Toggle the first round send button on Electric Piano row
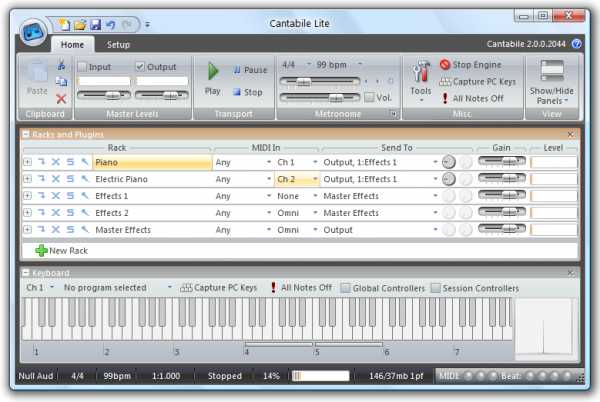The width and height of the screenshot is (600, 402). [x=448, y=179]
